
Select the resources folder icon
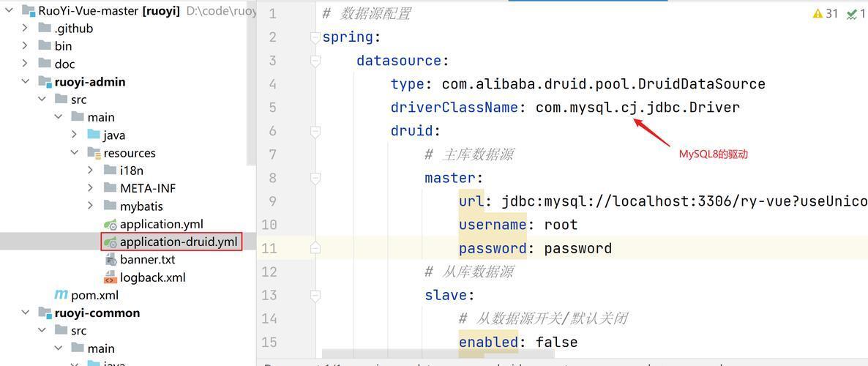tap(94, 154)
